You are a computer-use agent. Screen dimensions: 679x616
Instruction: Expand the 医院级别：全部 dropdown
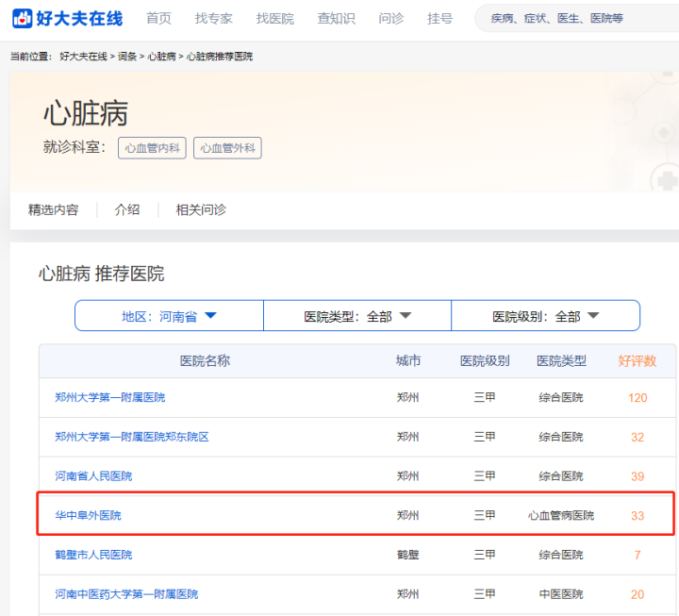pos(546,316)
